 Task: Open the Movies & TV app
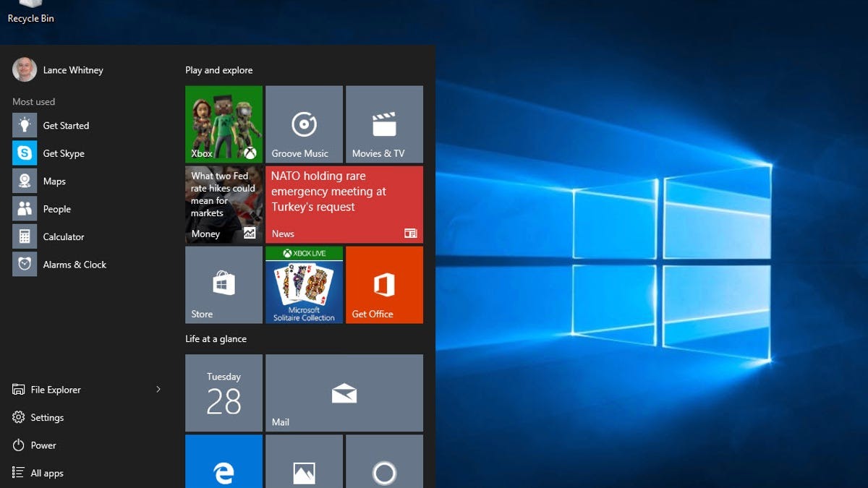[384, 123]
